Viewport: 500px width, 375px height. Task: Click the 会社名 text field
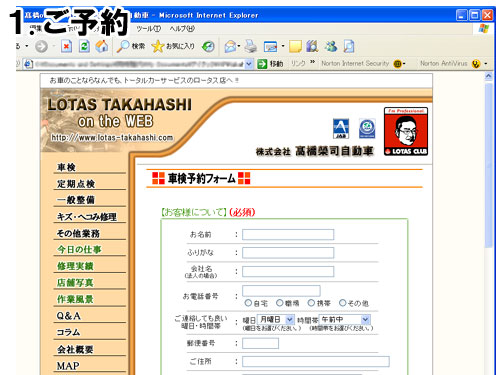coord(288,271)
